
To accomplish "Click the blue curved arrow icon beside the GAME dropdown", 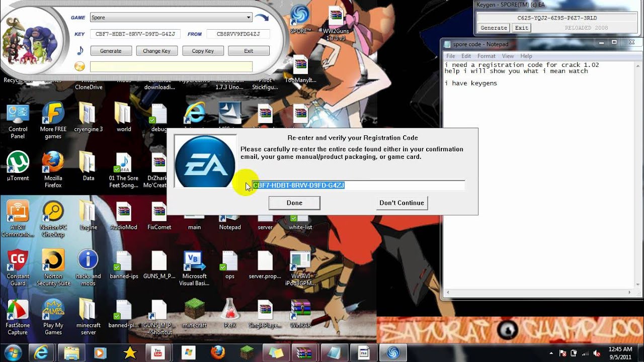I will [262, 18].
